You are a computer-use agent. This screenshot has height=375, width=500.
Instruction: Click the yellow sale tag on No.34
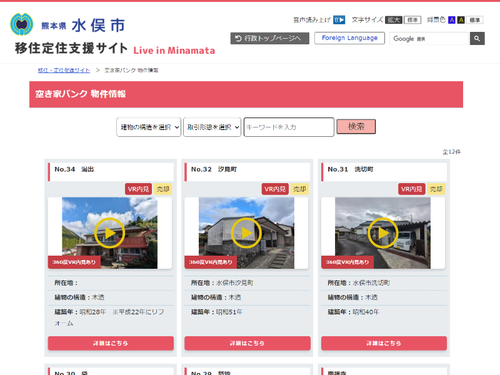[163, 189]
